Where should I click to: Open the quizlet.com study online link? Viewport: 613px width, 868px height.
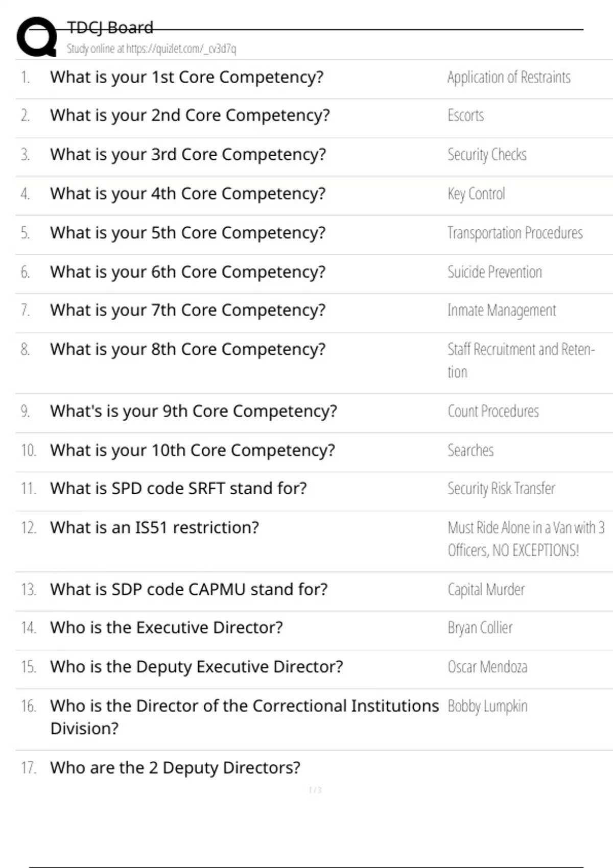tap(151, 49)
